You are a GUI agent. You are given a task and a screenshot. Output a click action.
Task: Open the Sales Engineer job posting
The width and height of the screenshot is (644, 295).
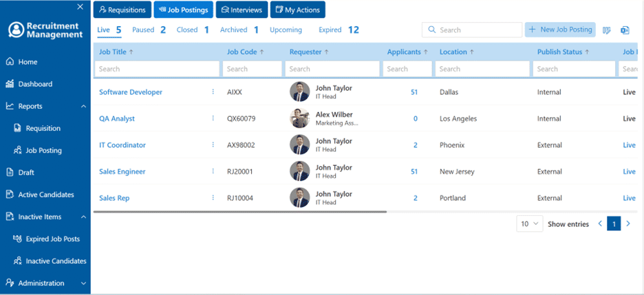point(122,171)
